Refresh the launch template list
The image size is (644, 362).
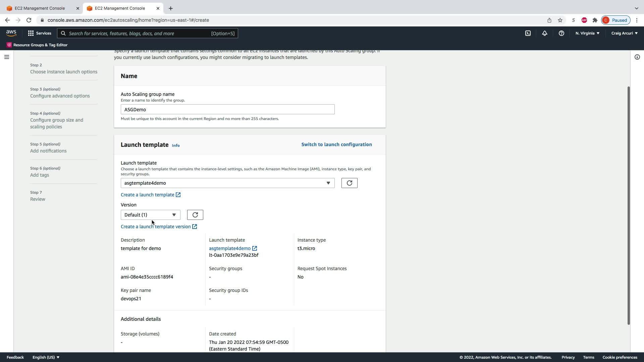(349, 183)
